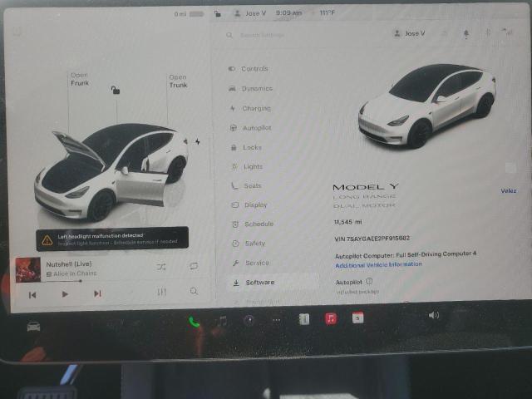
Task: Skip to the next track
Action: coord(97,293)
